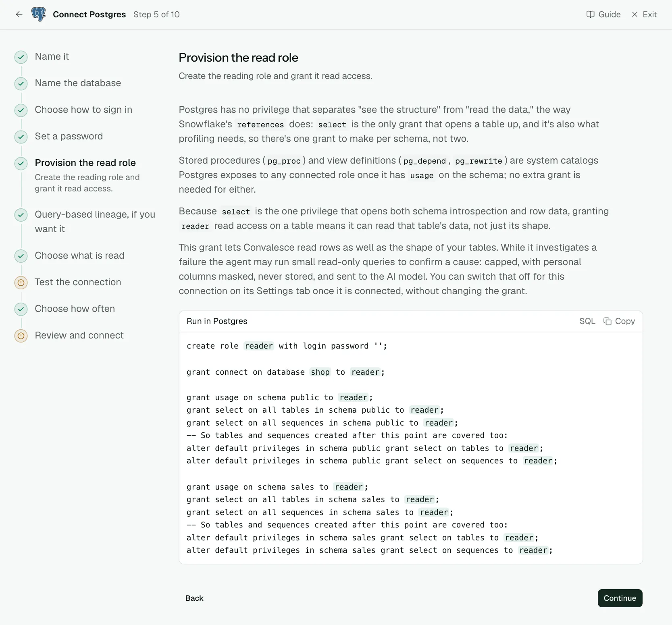The width and height of the screenshot is (672, 625).
Task: Click the 'Provision the read role' main heading
Action: pos(239,58)
